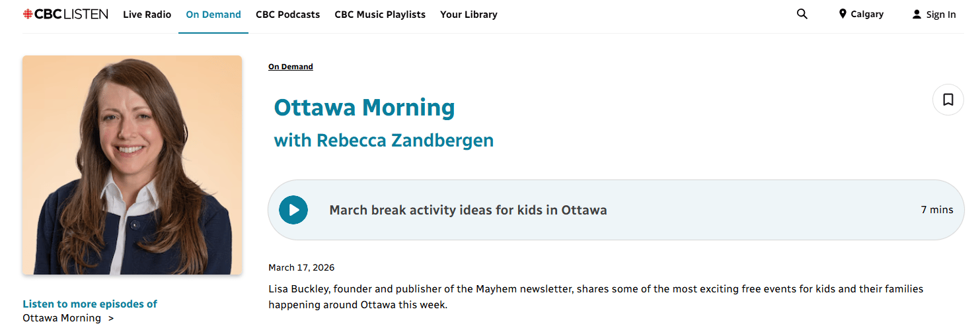The image size is (980, 332).
Task: Bookmark this Ottawa Morning episode
Action: coord(948,100)
